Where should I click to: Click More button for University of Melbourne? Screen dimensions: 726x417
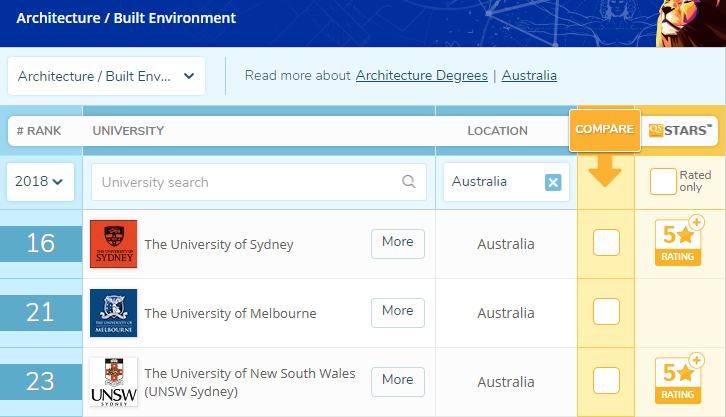(x=397, y=311)
